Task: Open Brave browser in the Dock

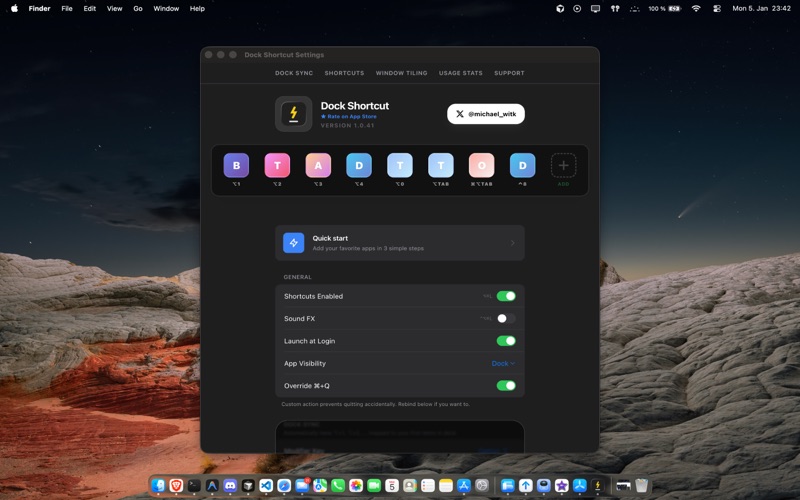Action: tap(176, 485)
